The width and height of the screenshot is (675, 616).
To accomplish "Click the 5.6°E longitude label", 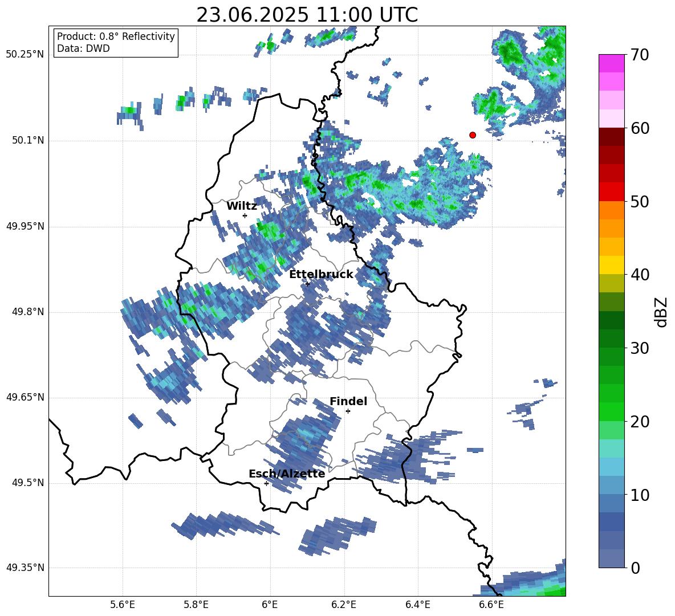I will click(x=122, y=605).
